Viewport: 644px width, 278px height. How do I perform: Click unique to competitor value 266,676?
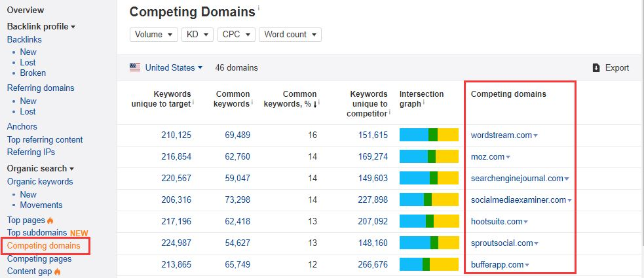373,264
